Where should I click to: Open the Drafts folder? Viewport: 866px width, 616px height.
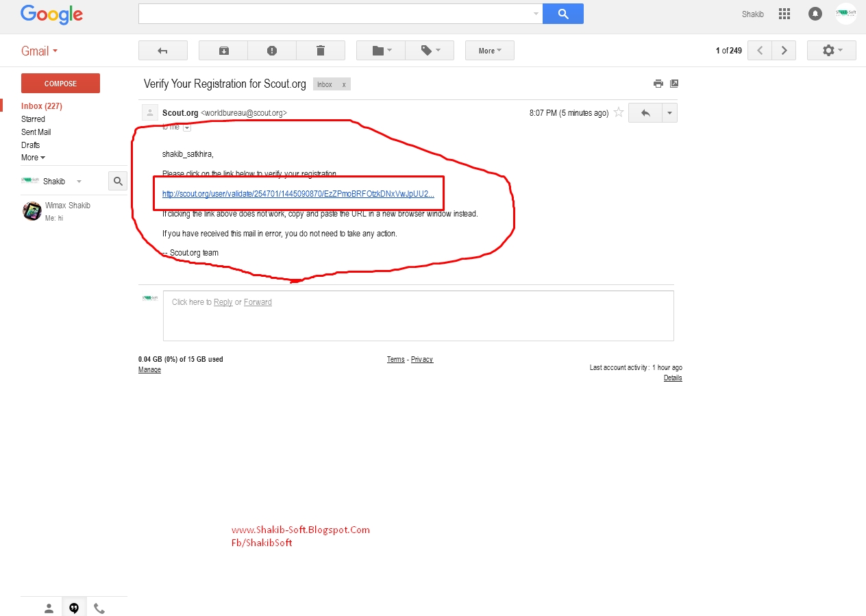(x=31, y=145)
